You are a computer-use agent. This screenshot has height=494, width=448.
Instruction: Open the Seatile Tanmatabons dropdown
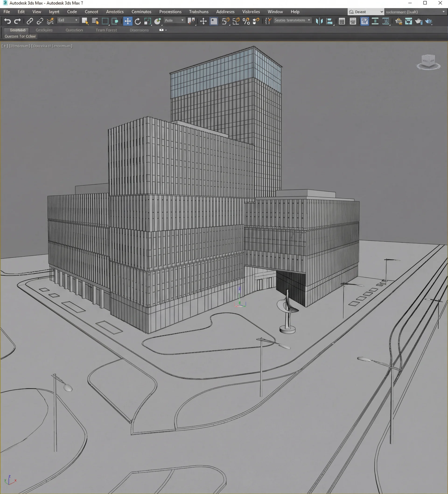pos(293,20)
